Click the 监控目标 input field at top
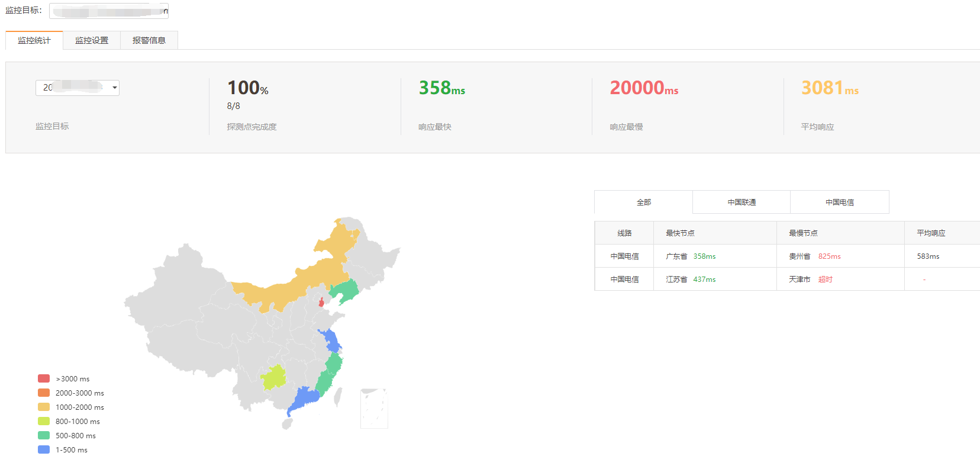Viewport: 980px width, 456px height. tap(108, 11)
